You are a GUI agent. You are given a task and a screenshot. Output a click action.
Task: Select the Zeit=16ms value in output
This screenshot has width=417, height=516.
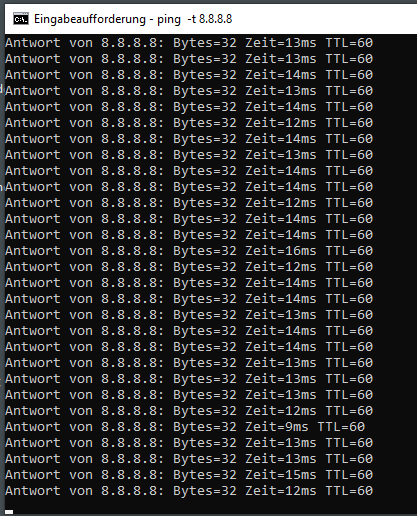[281, 251]
